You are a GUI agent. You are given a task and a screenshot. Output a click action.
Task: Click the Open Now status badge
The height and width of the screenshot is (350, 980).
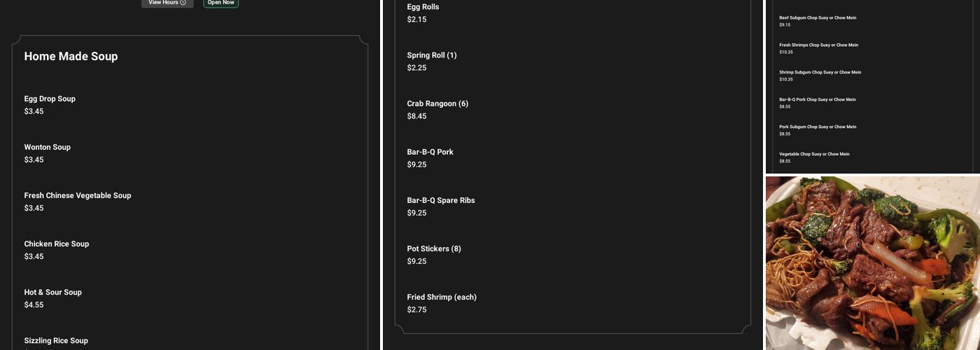pyautogui.click(x=220, y=3)
